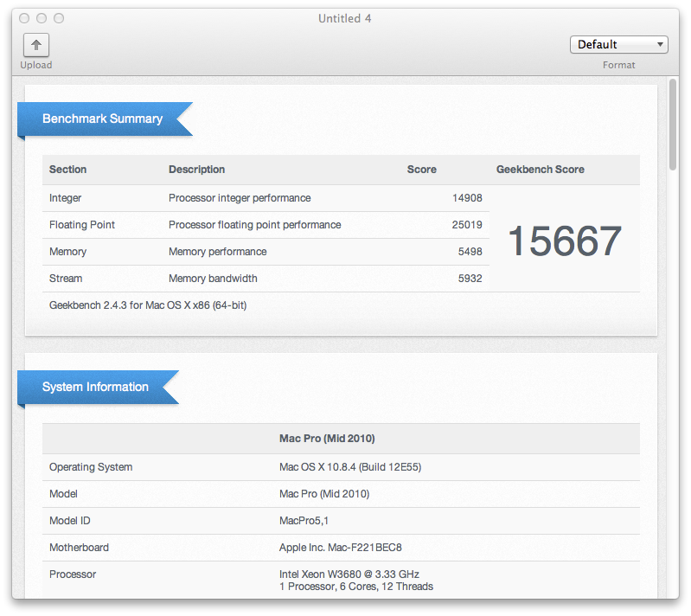Click the Model row label
The image size is (691, 616).
pos(63,494)
